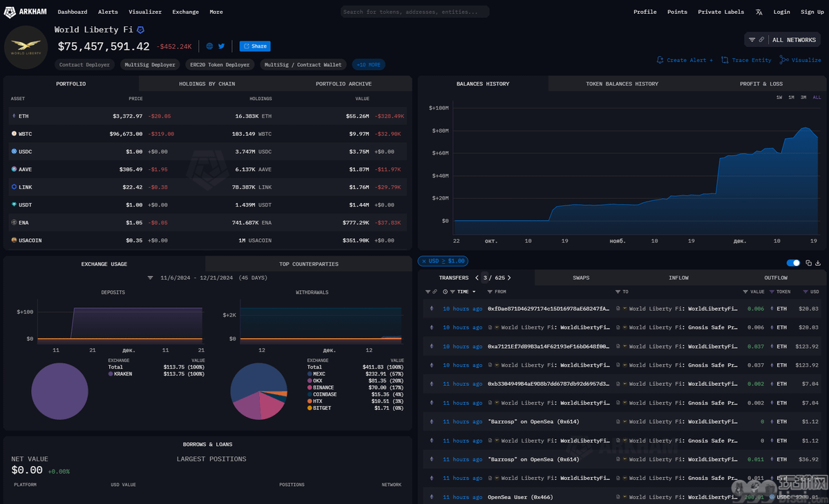
Task: Select the 3M chart range
Action: pos(803,97)
